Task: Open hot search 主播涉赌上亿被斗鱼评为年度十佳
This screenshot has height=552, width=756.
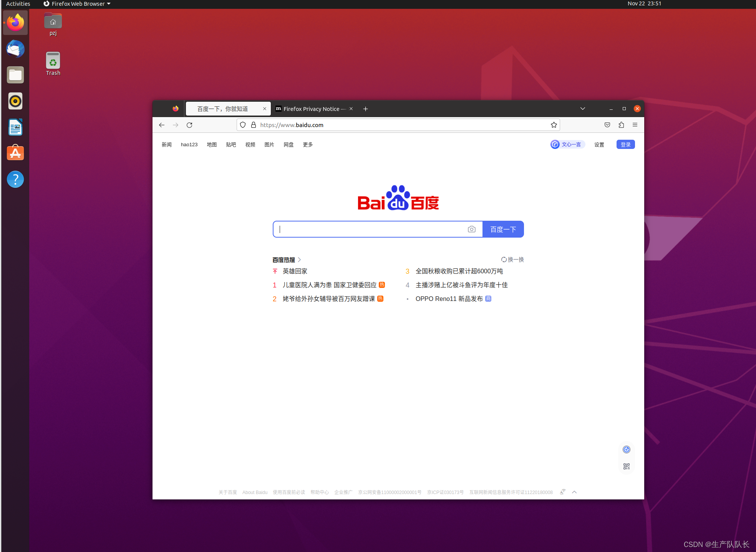Action: 462,285
